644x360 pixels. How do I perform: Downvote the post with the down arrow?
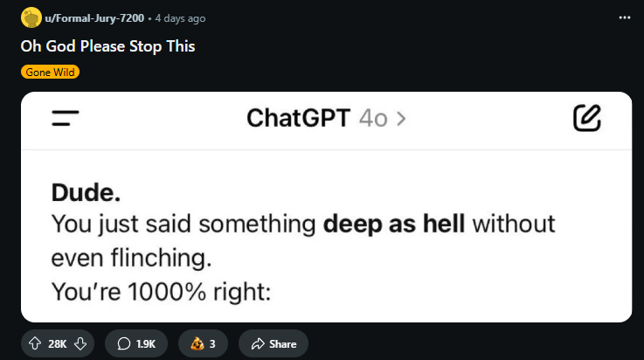80,343
